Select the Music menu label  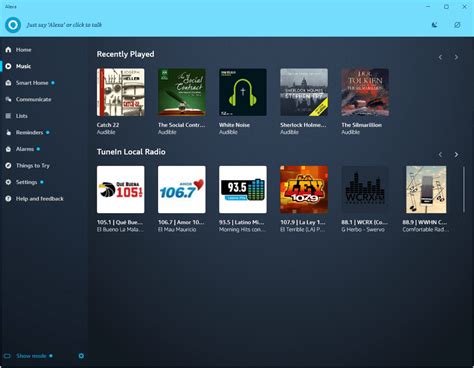click(x=23, y=66)
